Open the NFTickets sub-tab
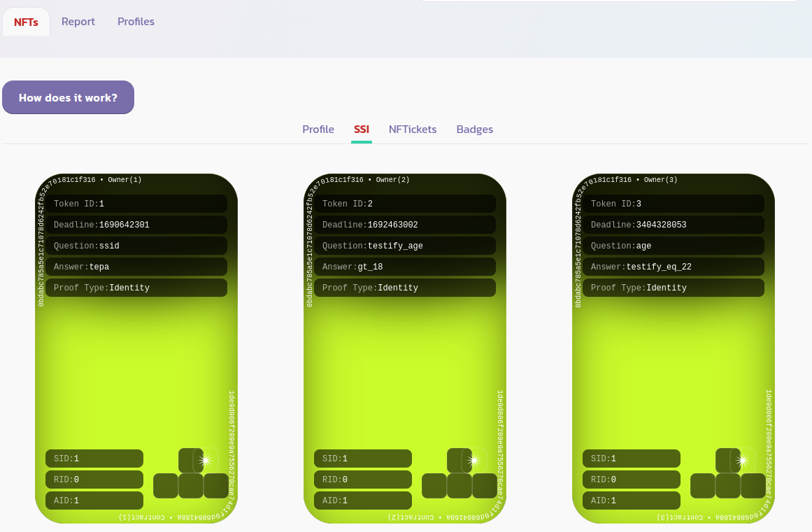Screen dimensions: 812x532 pyautogui.click(x=413, y=129)
